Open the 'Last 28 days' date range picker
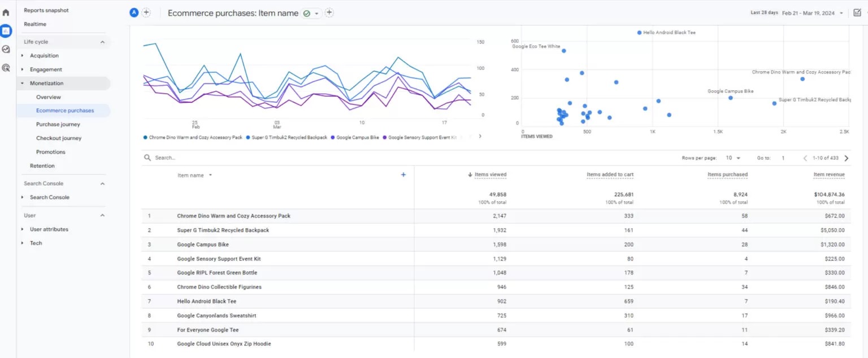 coord(797,13)
